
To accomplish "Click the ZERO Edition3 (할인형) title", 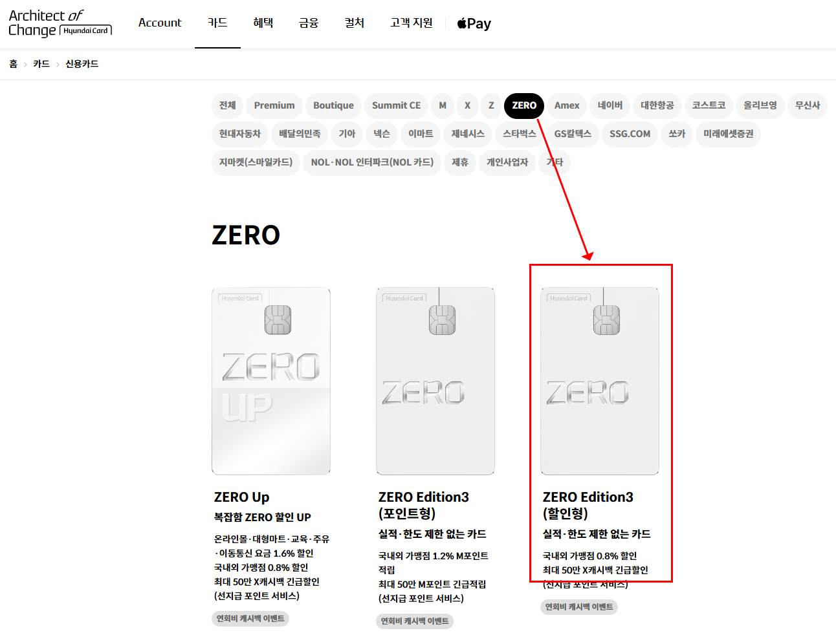I will coord(588,505).
